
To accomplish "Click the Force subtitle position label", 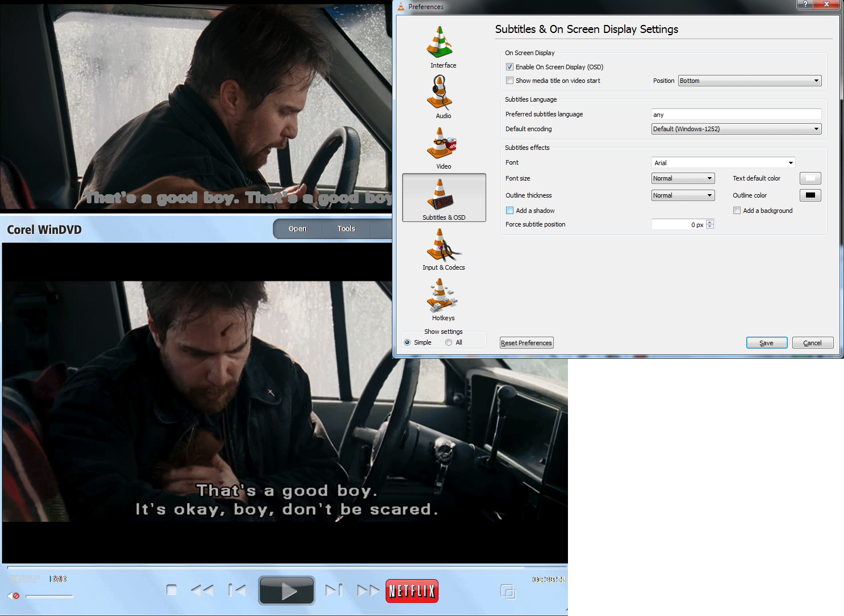I will tap(536, 224).
